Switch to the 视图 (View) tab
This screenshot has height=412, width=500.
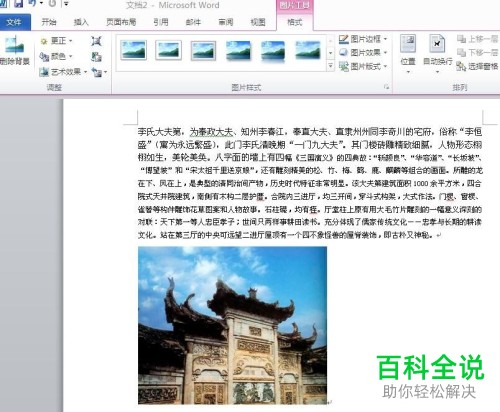[258, 22]
